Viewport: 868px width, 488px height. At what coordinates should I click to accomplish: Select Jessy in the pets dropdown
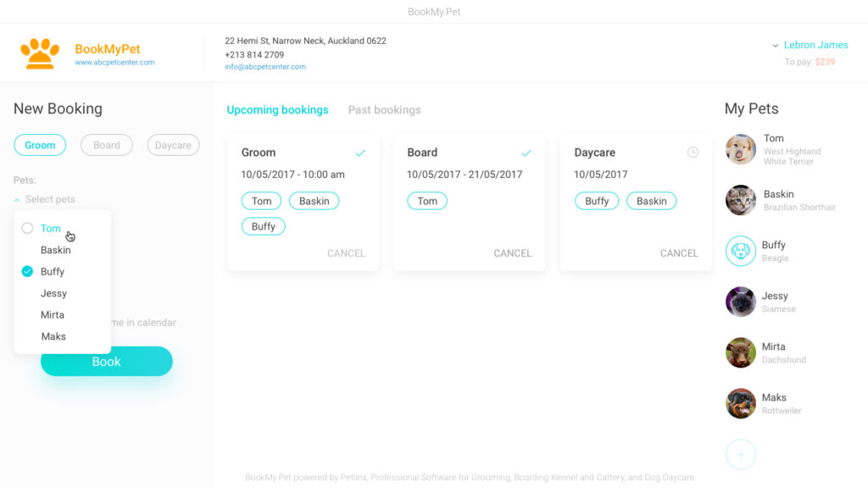[x=53, y=293]
